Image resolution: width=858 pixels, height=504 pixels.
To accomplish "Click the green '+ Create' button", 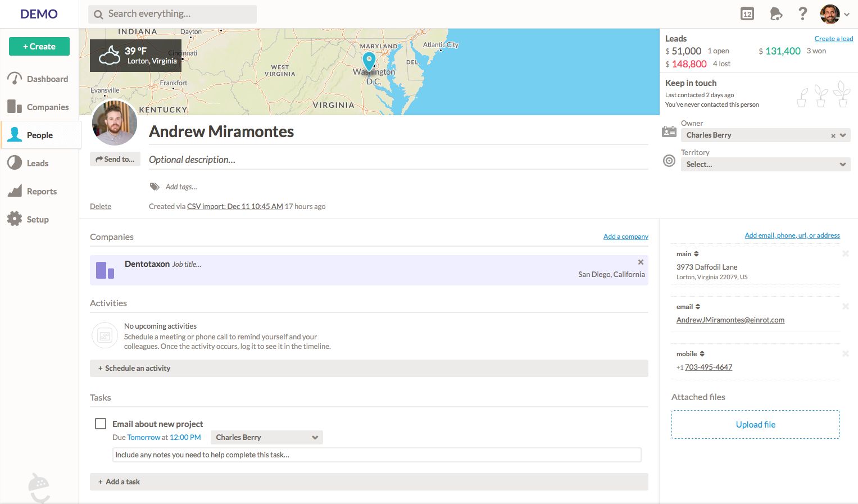I will 39,46.
